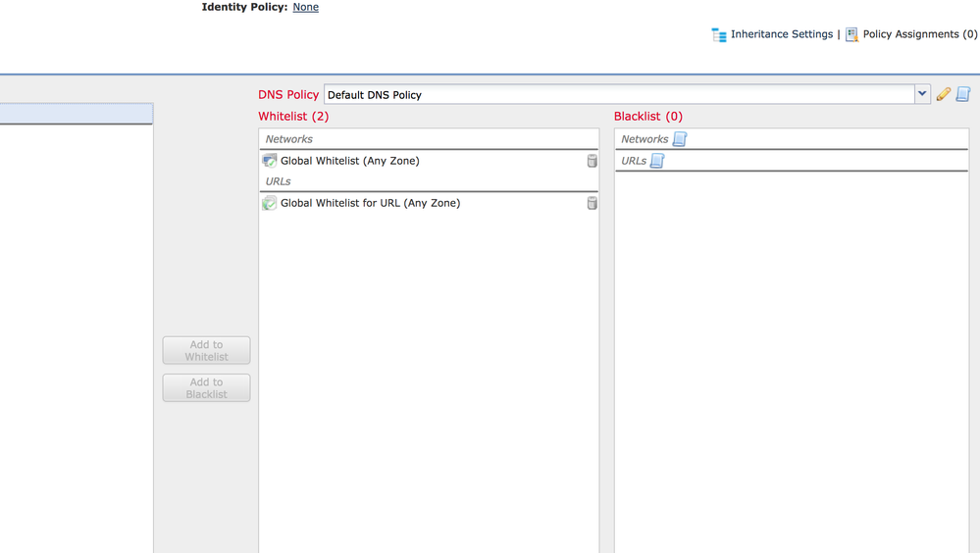
Task: Delete Global Whitelist (Any Zone) entry
Action: 592,161
